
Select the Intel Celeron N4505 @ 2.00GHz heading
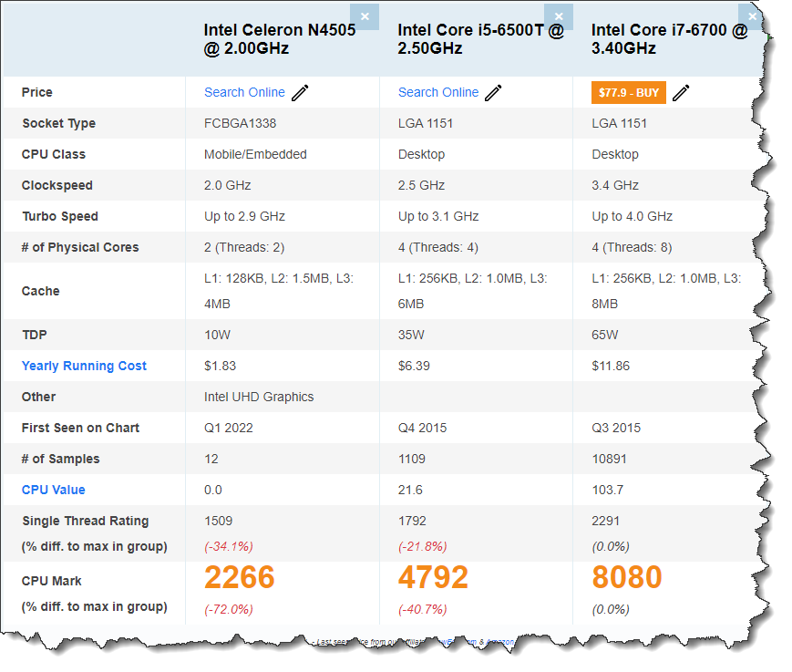[x=280, y=39]
